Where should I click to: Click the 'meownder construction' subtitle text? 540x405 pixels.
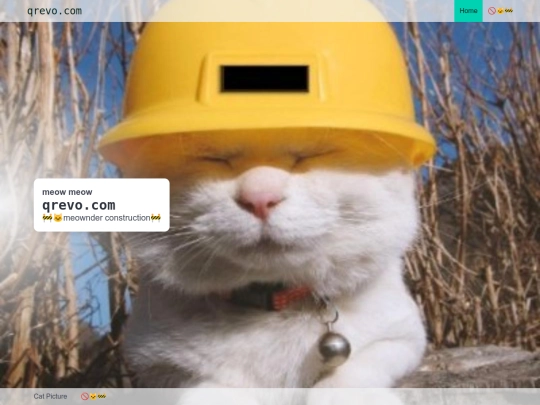(x=102, y=218)
